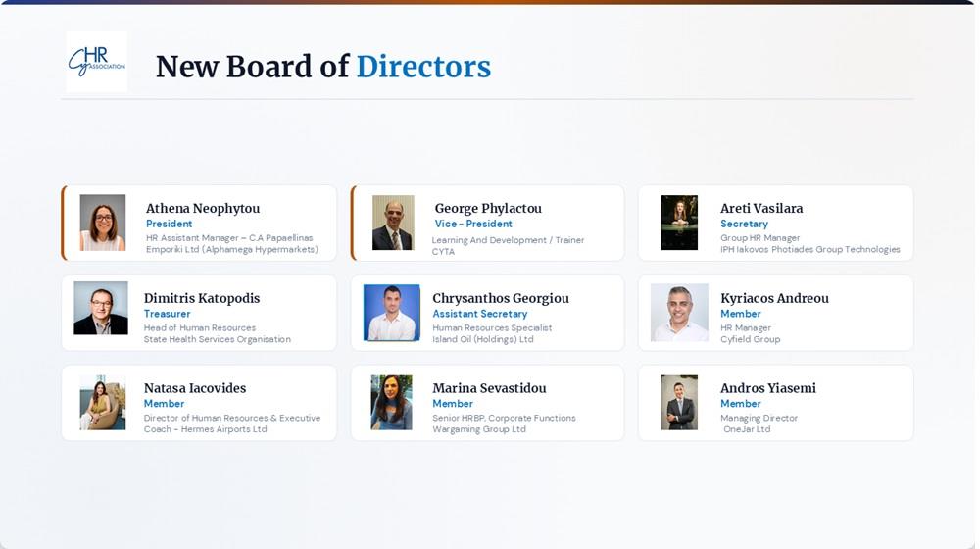Open Dimitris Katopodis's headshot

[x=101, y=308]
